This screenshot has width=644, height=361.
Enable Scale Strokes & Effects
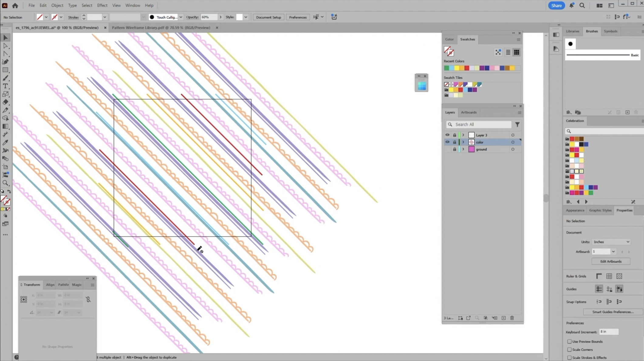click(x=570, y=358)
